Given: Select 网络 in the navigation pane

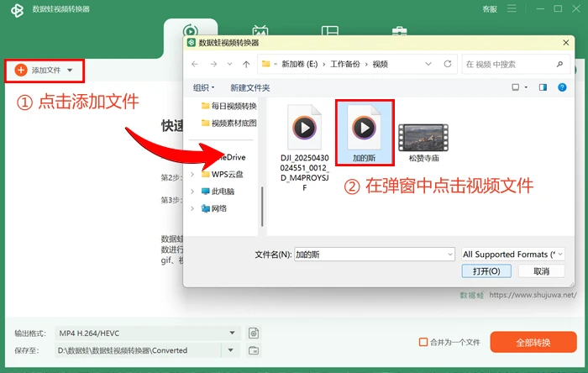Looking at the screenshot, I should tap(213, 208).
